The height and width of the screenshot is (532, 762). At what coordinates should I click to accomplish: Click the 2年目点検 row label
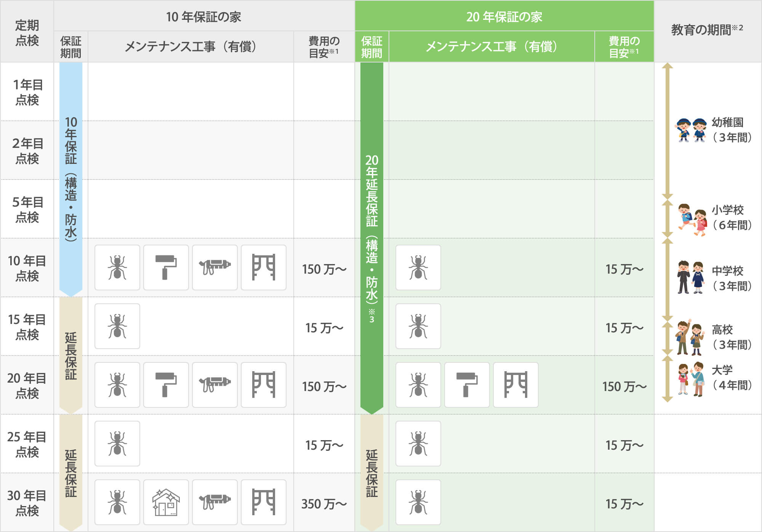click(x=27, y=151)
